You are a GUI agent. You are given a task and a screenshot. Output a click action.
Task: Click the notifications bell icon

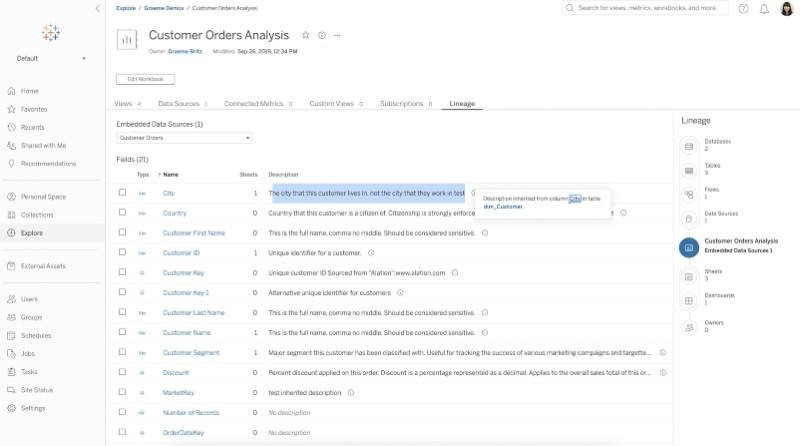pyautogui.click(x=765, y=8)
